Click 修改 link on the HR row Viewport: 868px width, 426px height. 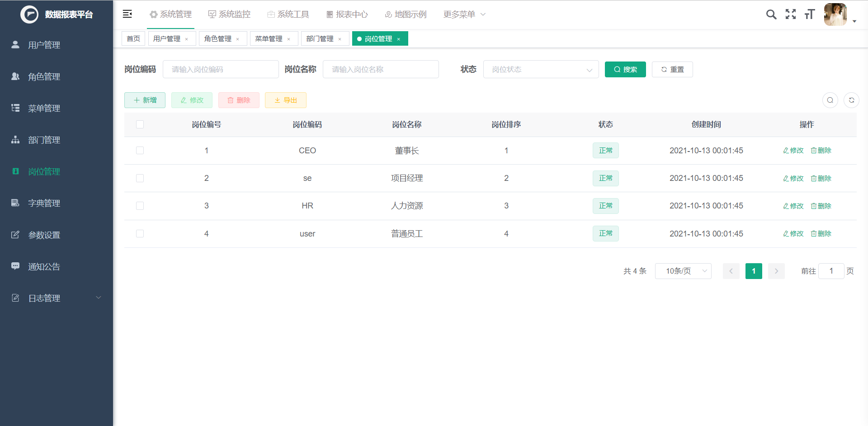tap(793, 206)
